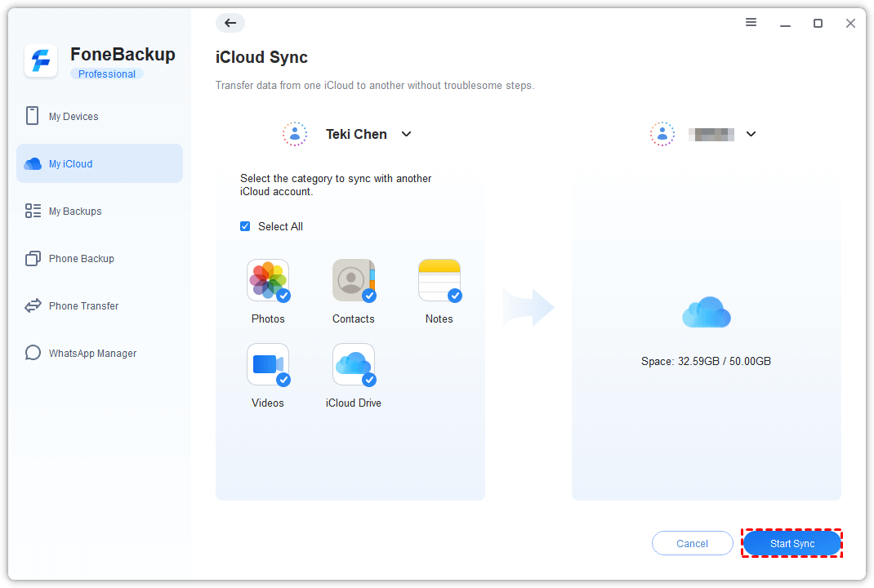Click the iCloud Drive label text
The height and width of the screenshot is (588, 874).
(x=354, y=403)
